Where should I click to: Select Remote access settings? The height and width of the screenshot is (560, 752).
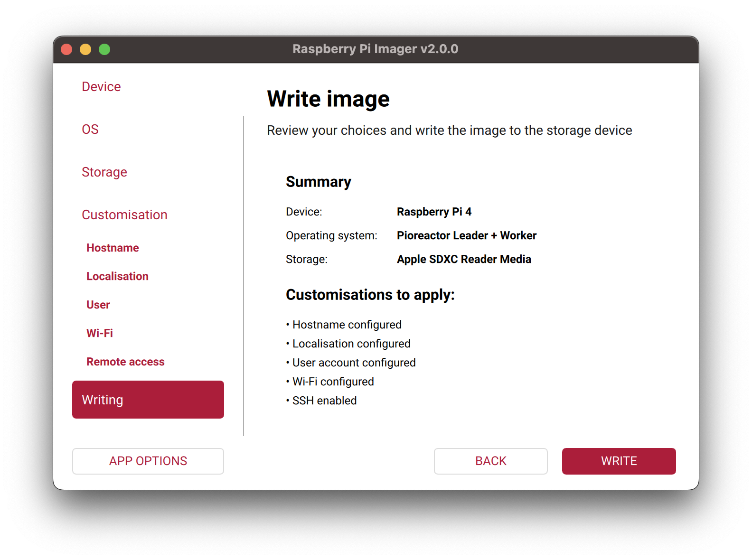point(125,362)
